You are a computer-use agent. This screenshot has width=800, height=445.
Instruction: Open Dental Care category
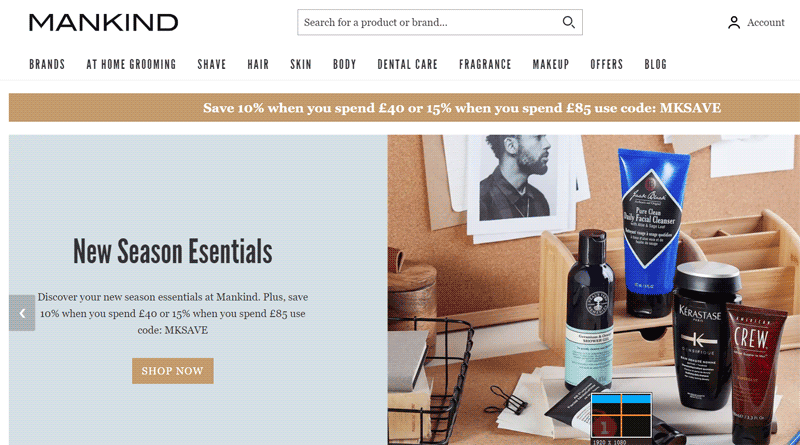(408, 64)
